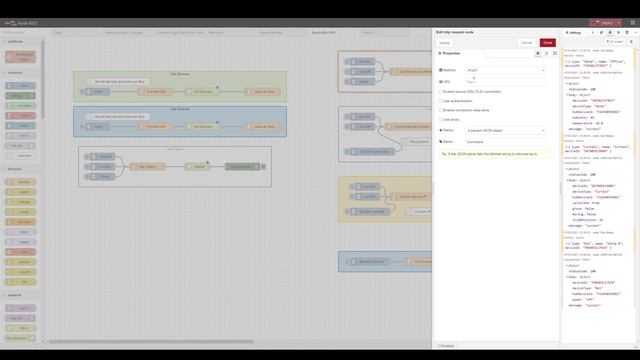Collapse the network palette category

coord(15,295)
